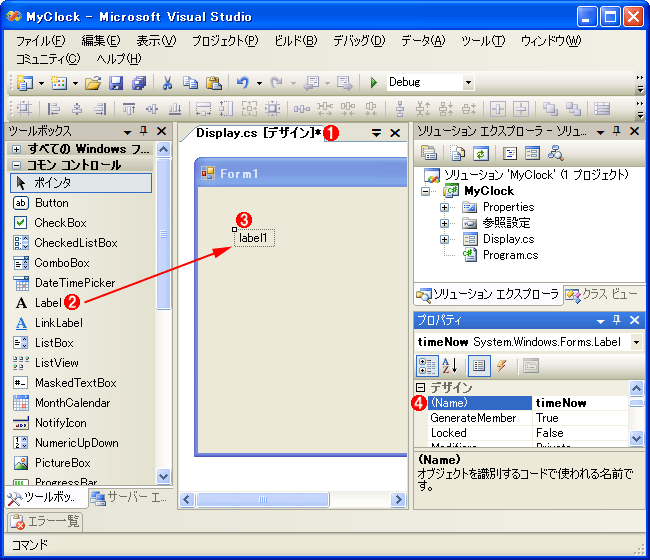Click Show All Files in Solution Explorer

pos(458,153)
